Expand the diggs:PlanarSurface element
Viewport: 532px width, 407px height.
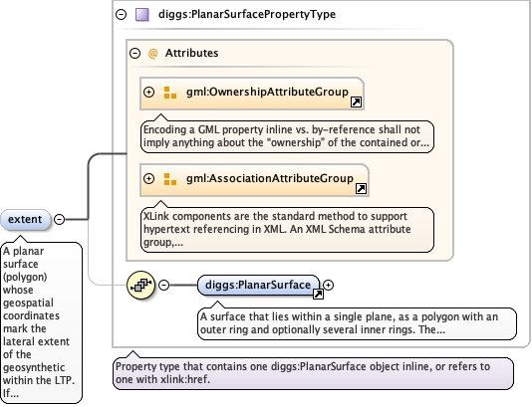(328, 286)
